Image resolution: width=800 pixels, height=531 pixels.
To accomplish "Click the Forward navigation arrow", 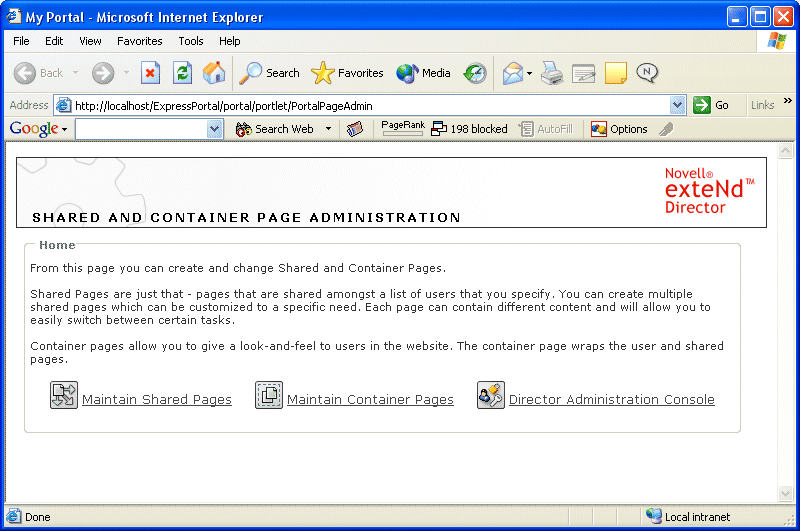I will point(103,73).
